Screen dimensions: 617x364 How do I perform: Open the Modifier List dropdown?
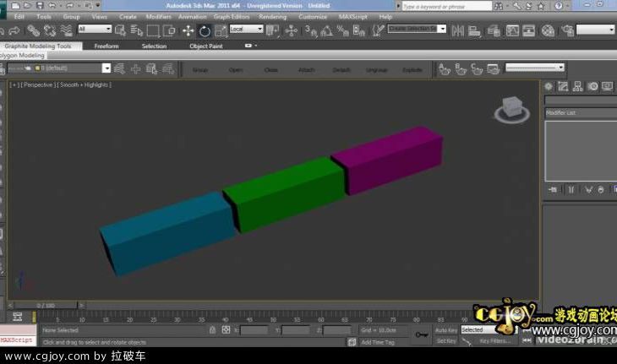coord(580,112)
